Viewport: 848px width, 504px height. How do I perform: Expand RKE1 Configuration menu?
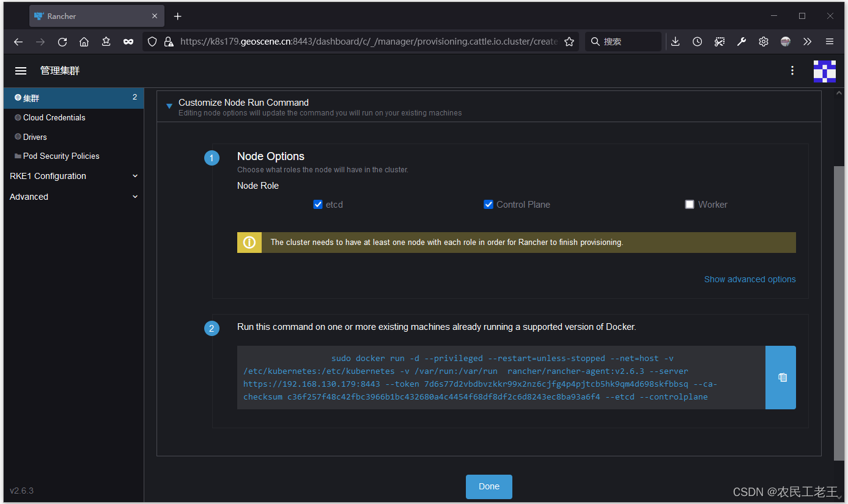pyautogui.click(x=73, y=176)
